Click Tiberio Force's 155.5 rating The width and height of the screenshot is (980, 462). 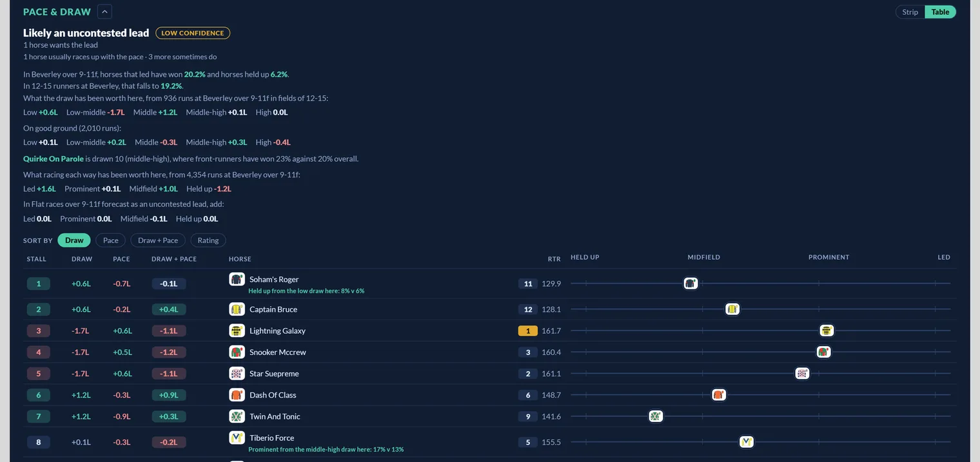551,442
